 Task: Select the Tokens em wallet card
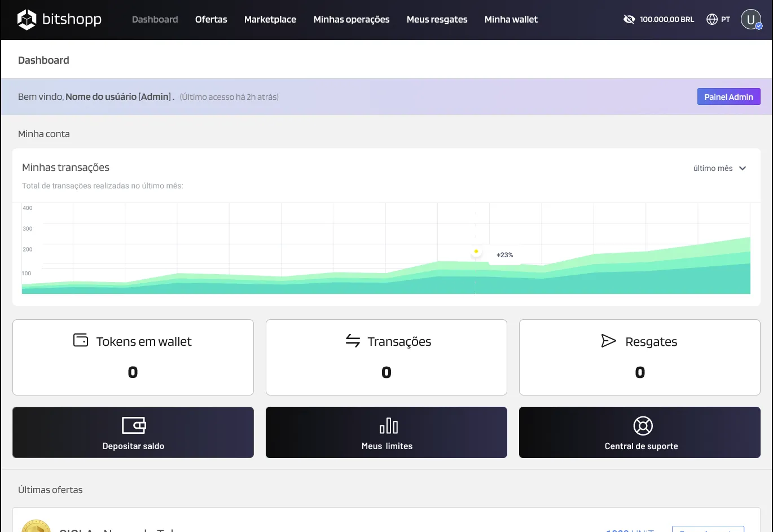point(133,358)
